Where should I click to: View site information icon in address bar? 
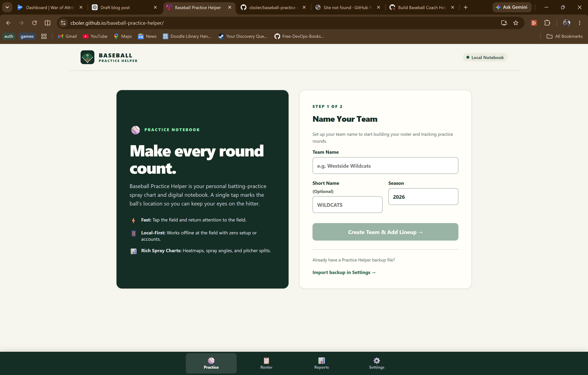point(63,23)
